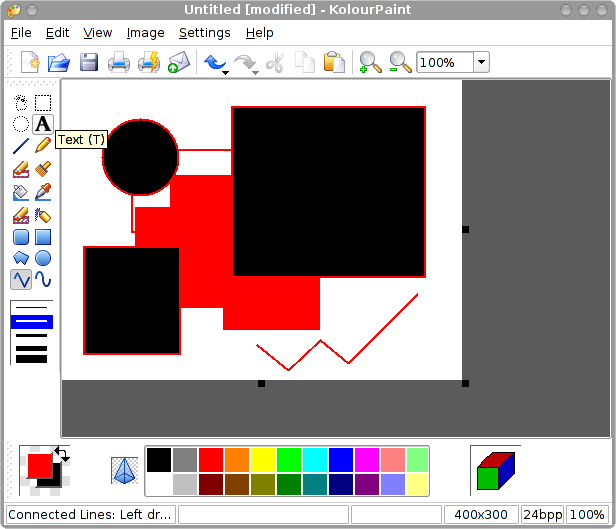Expand the Redo history dropdown arrow

(x=256, y=71)
